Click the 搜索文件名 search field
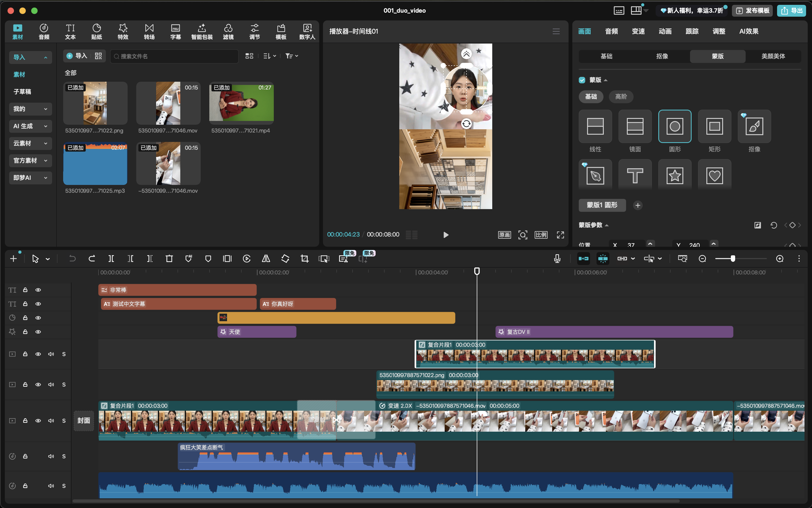The width and height of the screenshot is (812, 508). click(174, 56)
